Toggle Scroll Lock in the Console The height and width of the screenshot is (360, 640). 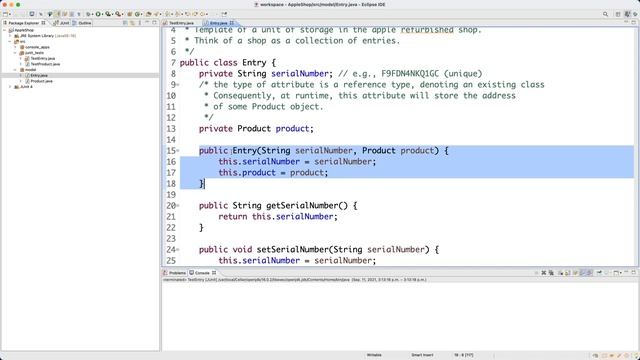click(567, 273)
